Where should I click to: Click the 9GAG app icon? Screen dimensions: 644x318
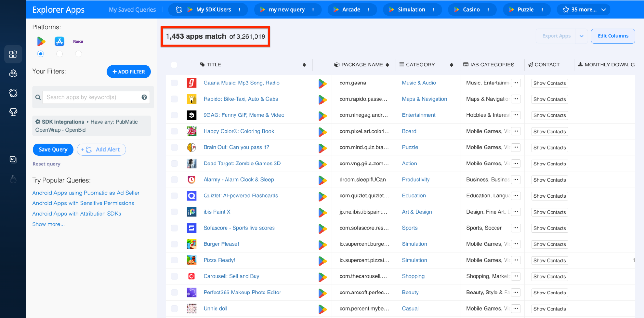(x=191, y=115)
